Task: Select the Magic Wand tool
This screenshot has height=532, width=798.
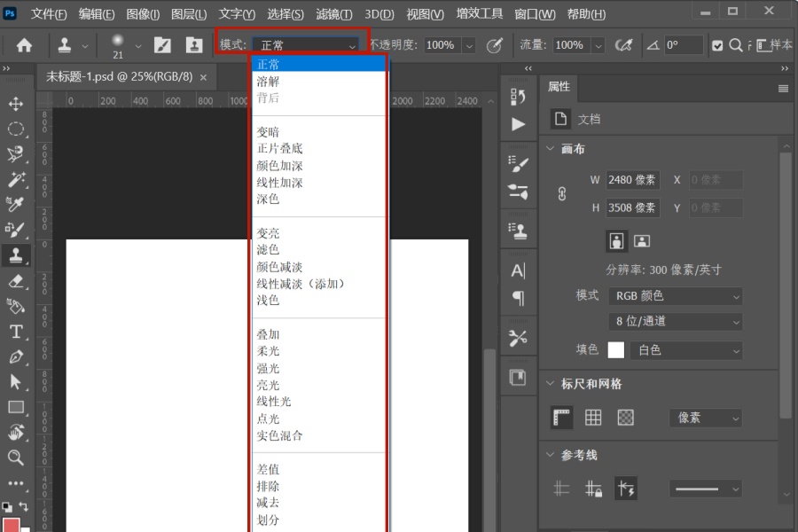Action: pos(16,179)
